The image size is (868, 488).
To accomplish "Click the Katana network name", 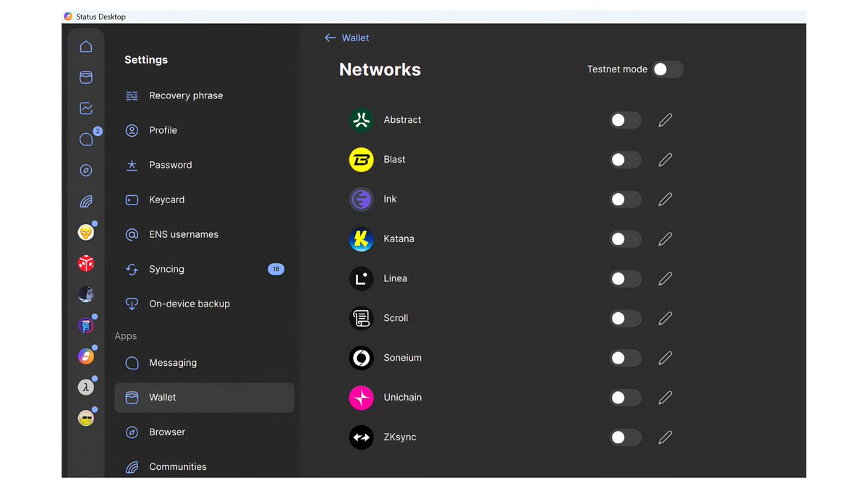I will pyautogui.click(x=399, y=239).
